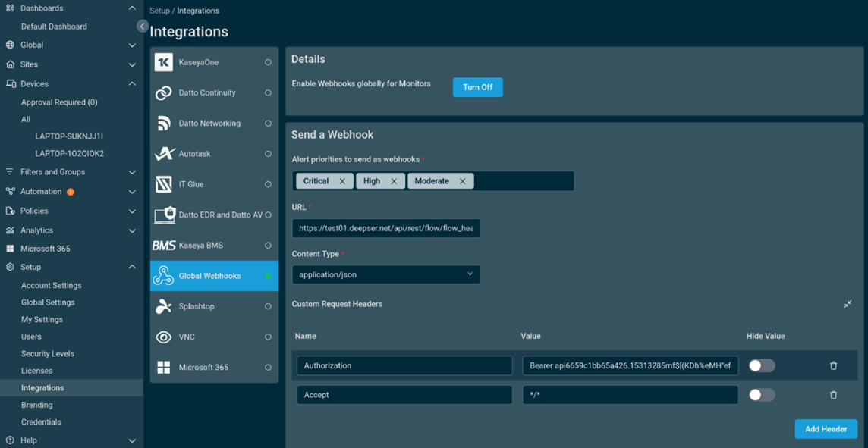This screenshot has width=868, height=448.
Task: Open Global Settings in Setup menu
Action: (x=48, y=302)
